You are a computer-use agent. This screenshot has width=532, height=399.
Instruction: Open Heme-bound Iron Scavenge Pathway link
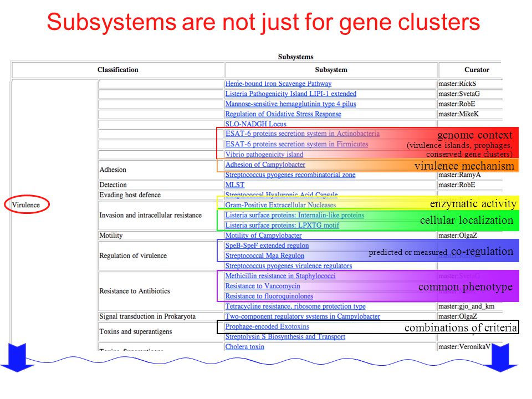(278, 84)
